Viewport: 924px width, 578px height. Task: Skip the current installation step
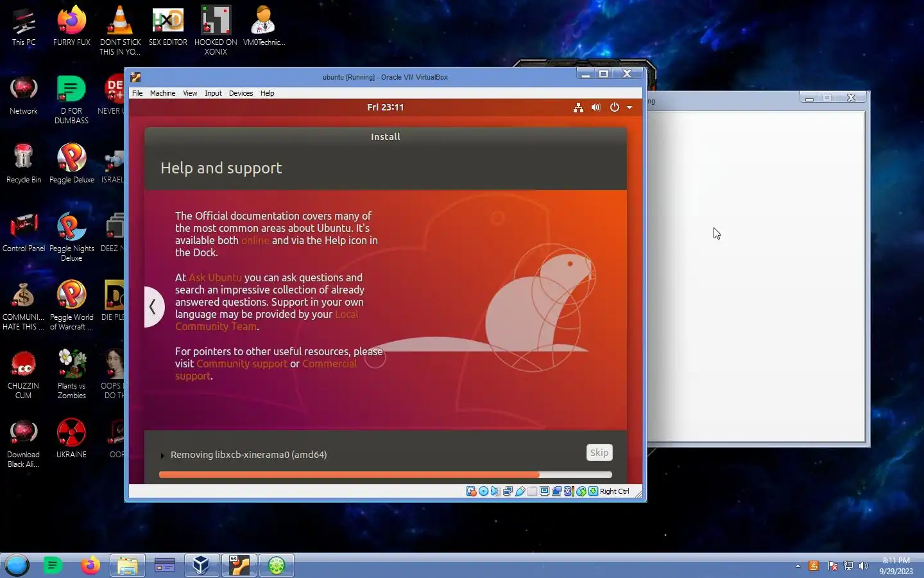599,452
